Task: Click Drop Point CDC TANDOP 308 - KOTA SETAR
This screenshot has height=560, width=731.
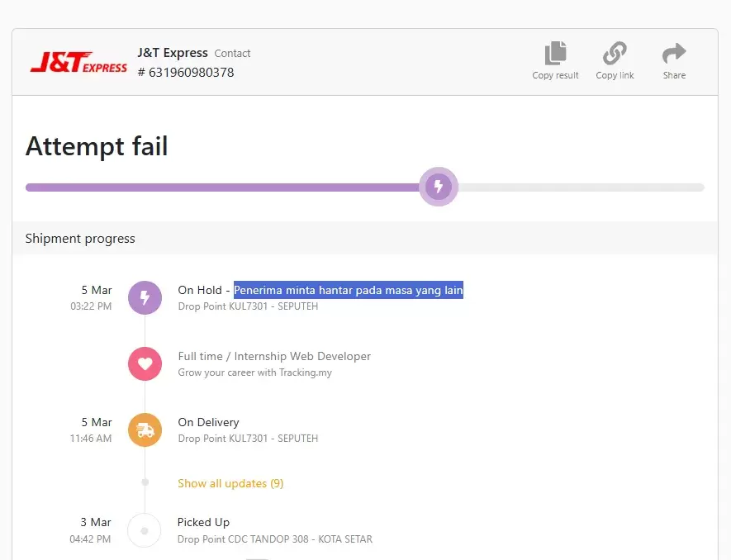Action: [274, 539]
